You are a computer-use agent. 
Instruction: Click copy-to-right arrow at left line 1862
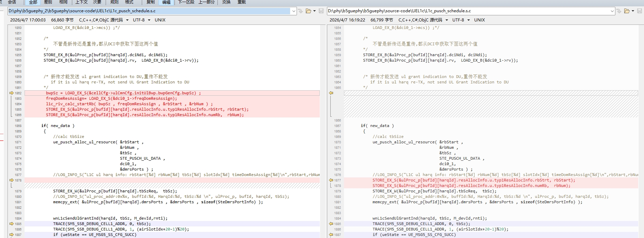(11, 93)
